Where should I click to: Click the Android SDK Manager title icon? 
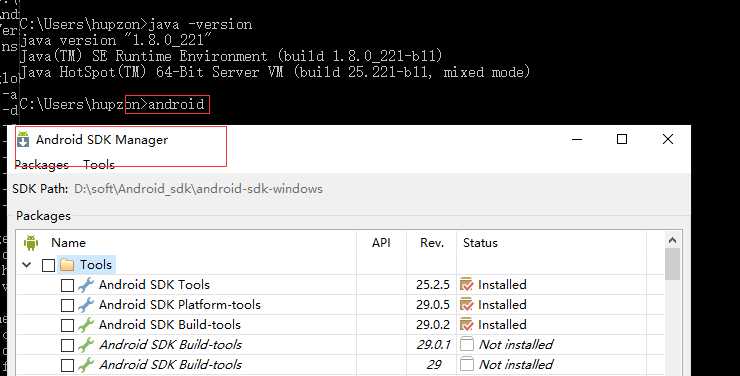tap(23, 140)
